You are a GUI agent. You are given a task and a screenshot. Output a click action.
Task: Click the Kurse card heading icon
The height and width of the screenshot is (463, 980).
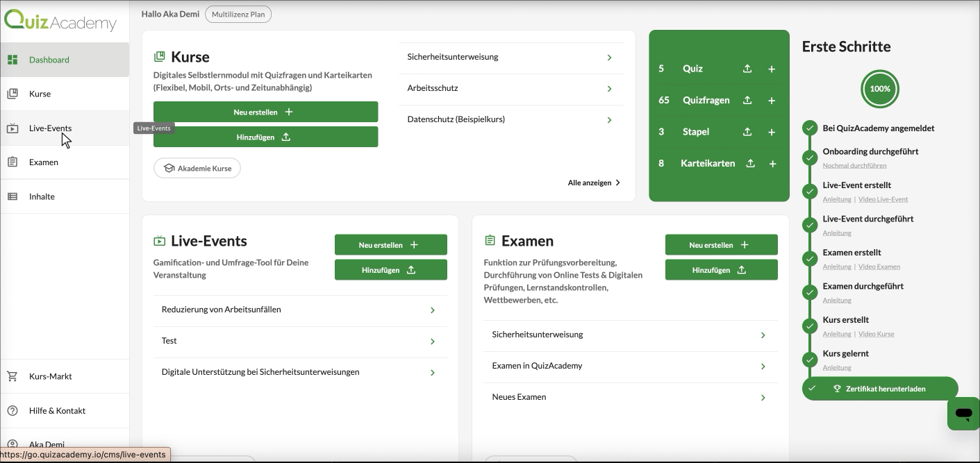160,56
